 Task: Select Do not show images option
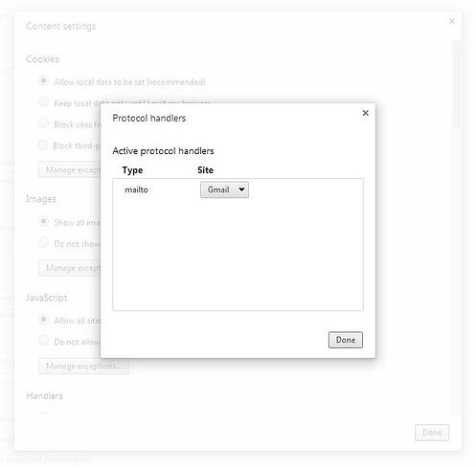click(x=43, y=242)
